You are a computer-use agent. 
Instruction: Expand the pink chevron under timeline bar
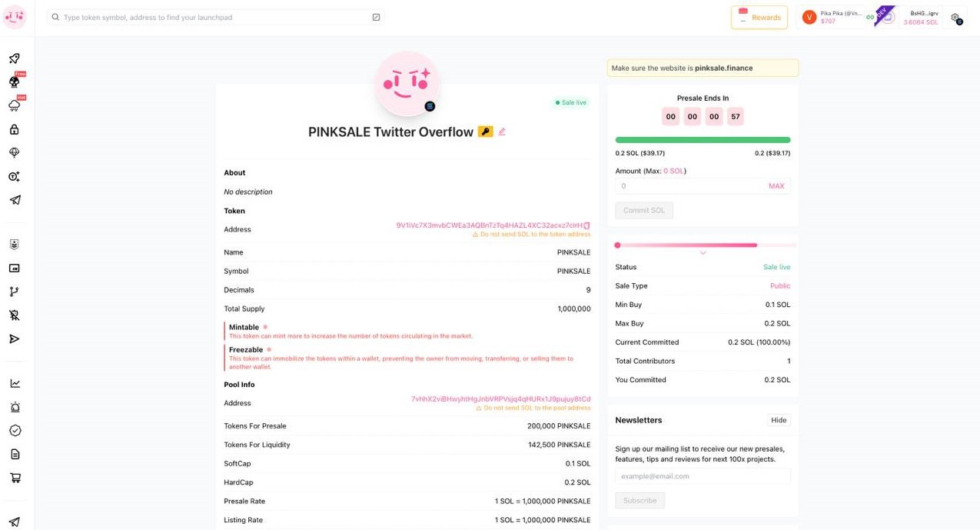pyautogui.click(x=703, y=253)
